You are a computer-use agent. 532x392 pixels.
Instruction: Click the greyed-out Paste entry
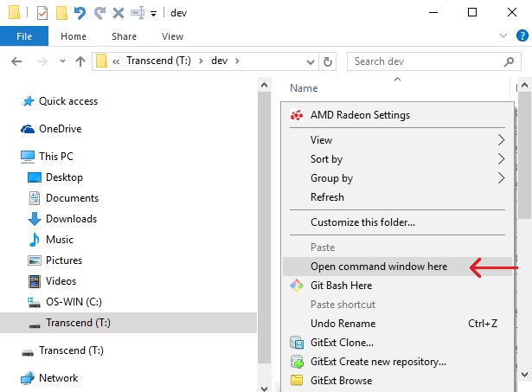(397, 247)
